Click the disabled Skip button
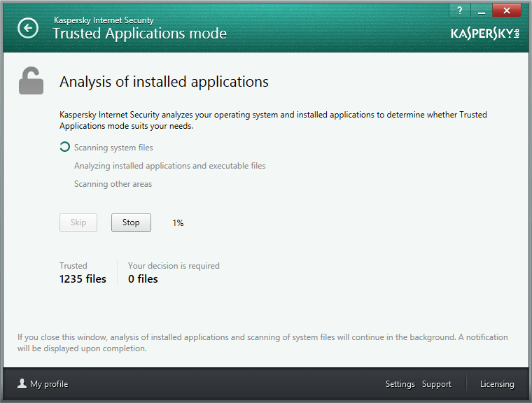The image size is (532, 403). (x=78, y=222)
